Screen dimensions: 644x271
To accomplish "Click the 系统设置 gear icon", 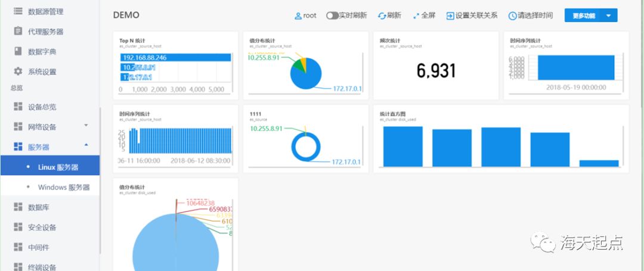I will pyautogui.click(x=18, y=71).
